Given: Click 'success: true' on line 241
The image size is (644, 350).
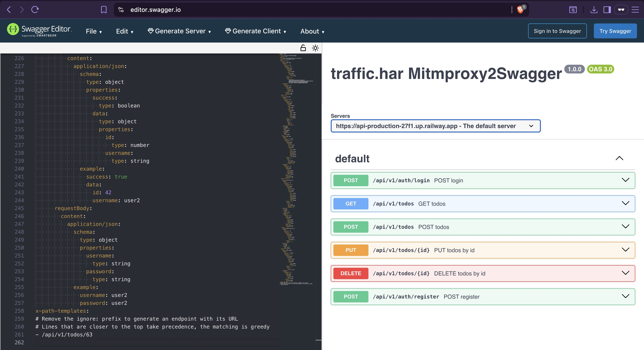Looking at the screenshot, I should (x=106, y=177).
